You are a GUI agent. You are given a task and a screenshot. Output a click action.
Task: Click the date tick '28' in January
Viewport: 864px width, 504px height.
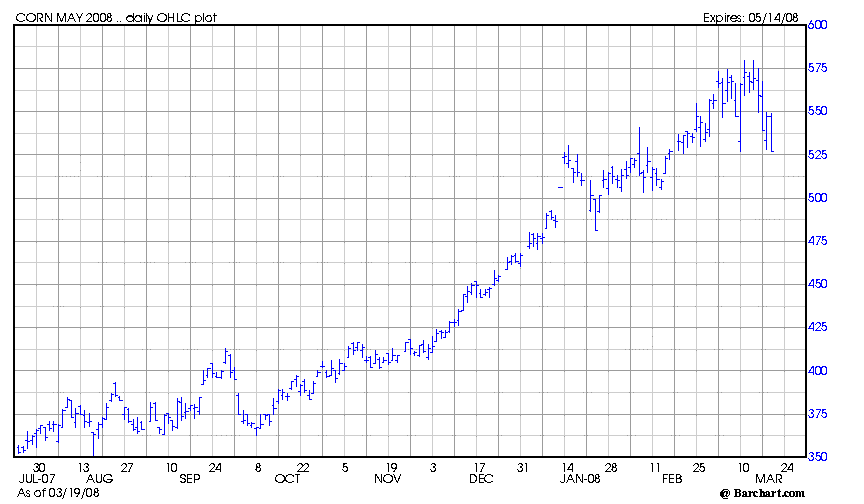(x=611, y=468)
